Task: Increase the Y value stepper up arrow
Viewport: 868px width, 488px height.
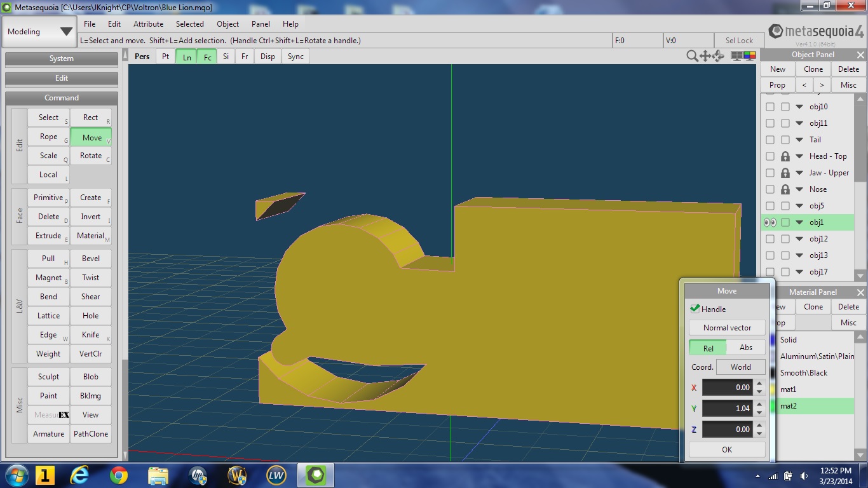Action: coord(759,404)
